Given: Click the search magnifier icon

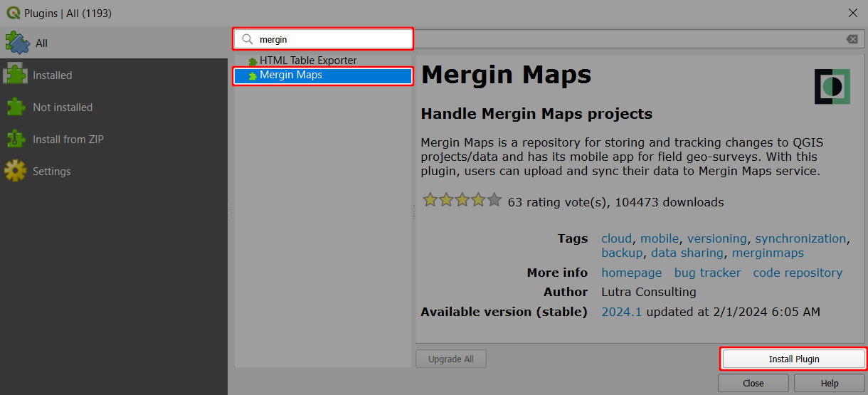Looking at the screenshot, I should tap(248, 39).
